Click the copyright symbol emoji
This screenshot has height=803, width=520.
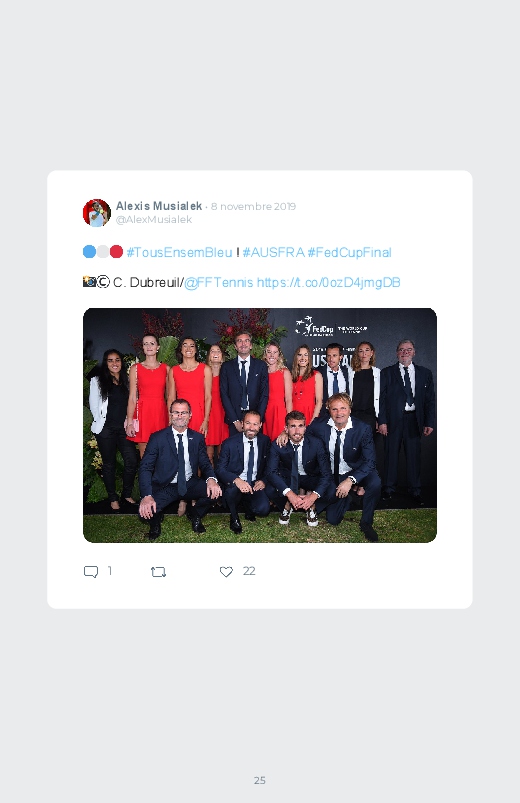pyautogui.click(x=103, y=282)
